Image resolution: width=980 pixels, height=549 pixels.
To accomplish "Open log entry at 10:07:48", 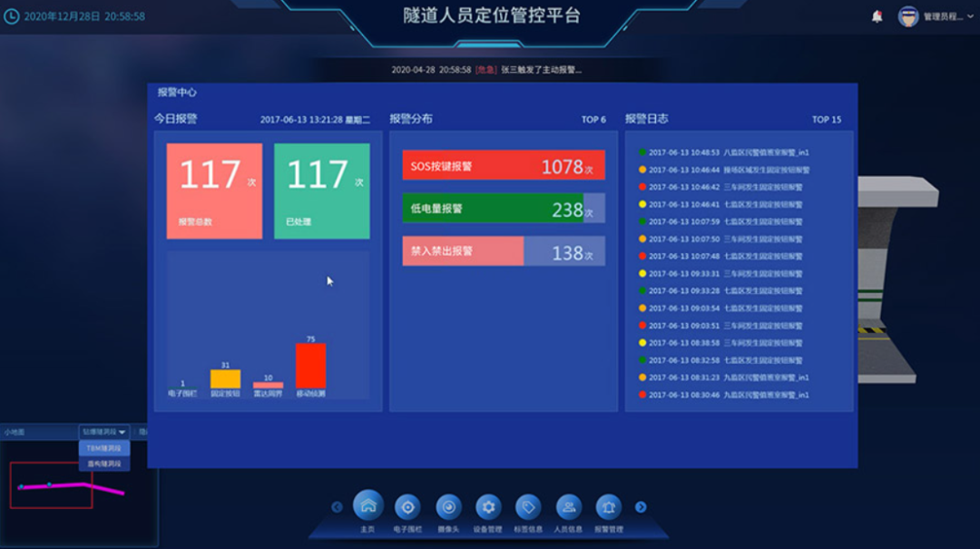I will (720, 256).
